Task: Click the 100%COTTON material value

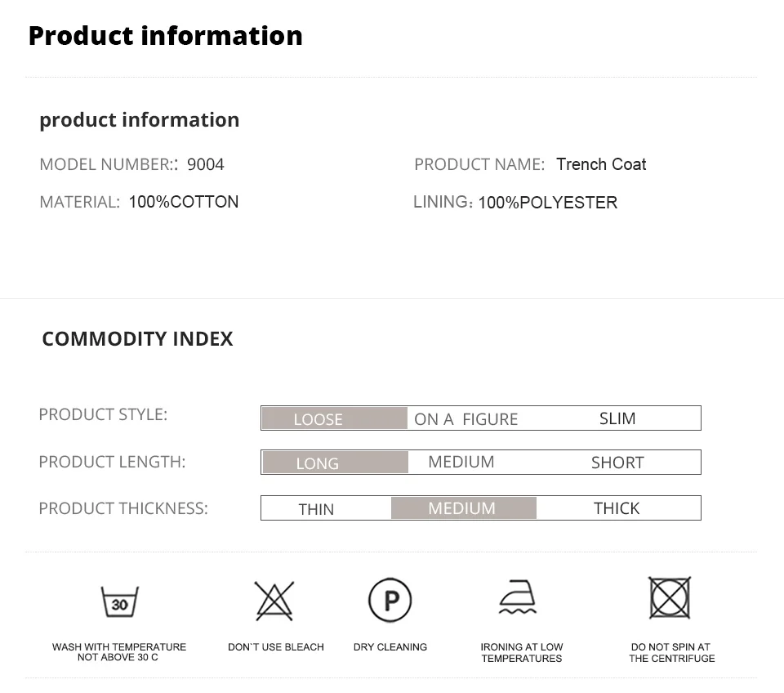Action: (x=184, y=202)
